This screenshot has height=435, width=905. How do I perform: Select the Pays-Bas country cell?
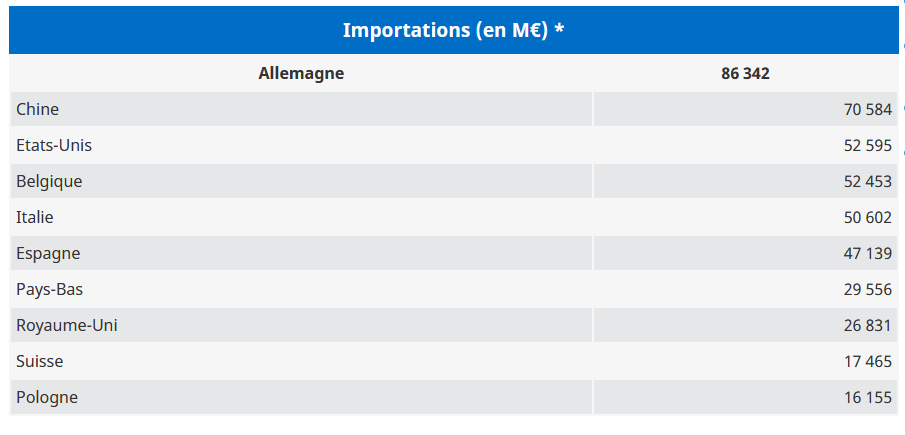(x=49, y=289)
